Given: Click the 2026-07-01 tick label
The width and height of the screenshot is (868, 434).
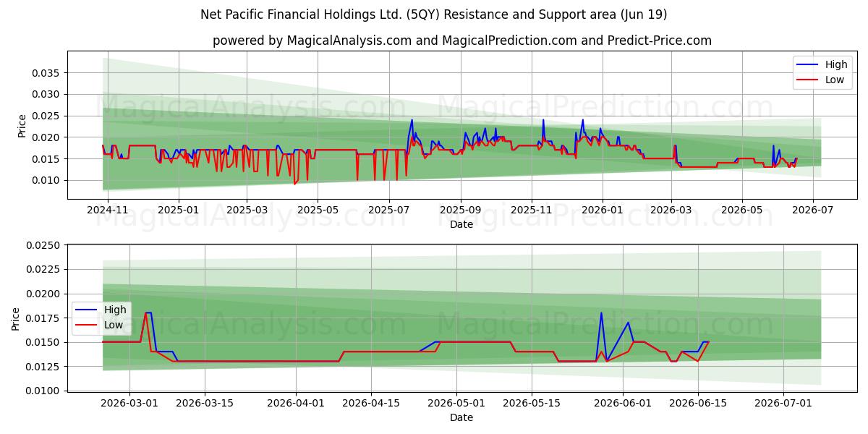Looking at the screenshot, I should tap(783, 403).
